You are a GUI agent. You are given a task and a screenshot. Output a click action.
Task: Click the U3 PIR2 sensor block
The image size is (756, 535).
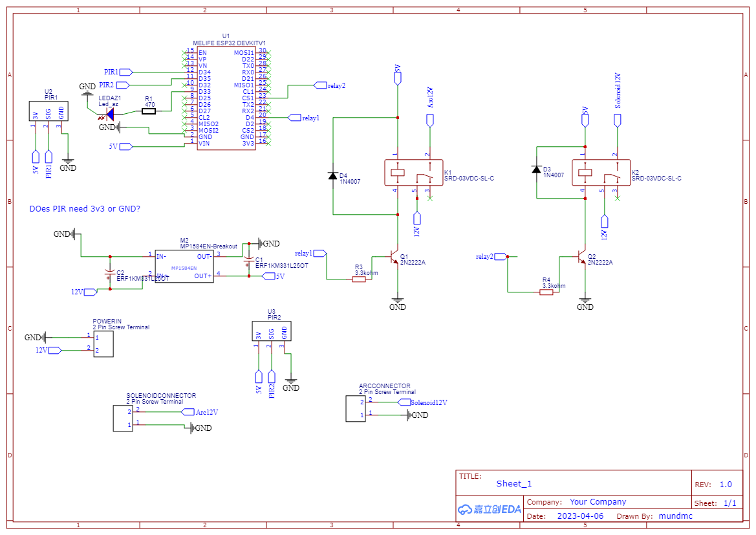pyautogui.click(x=272, y=331)
